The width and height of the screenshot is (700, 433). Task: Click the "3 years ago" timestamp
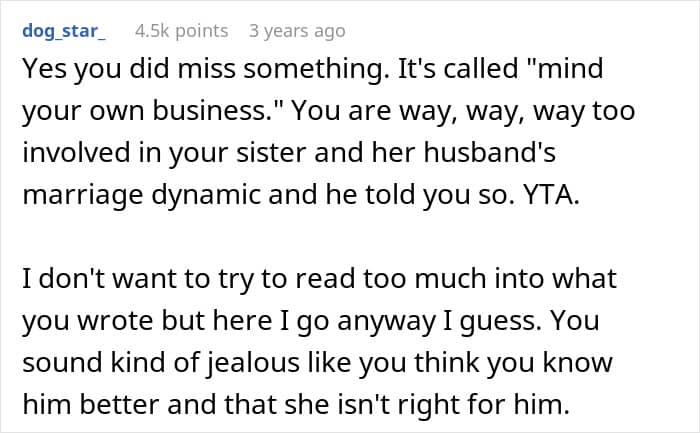(297, 31)
